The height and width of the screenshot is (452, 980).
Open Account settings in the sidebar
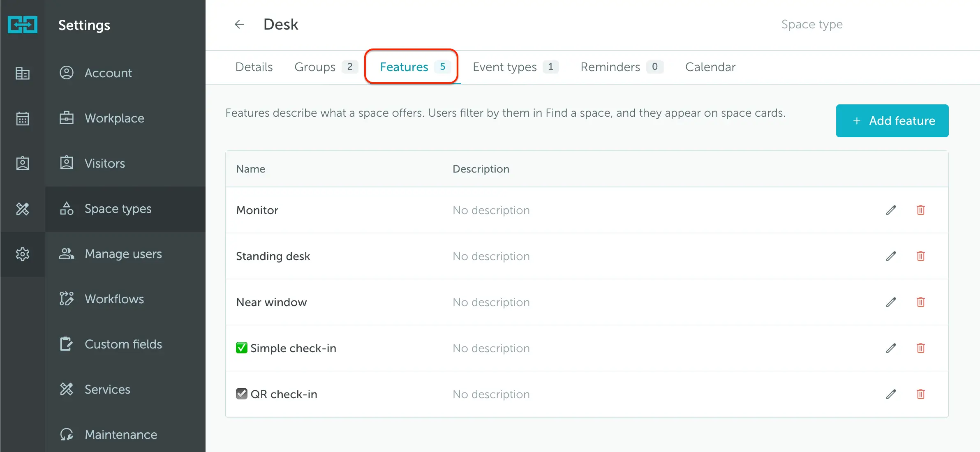(x=125, y=73)
